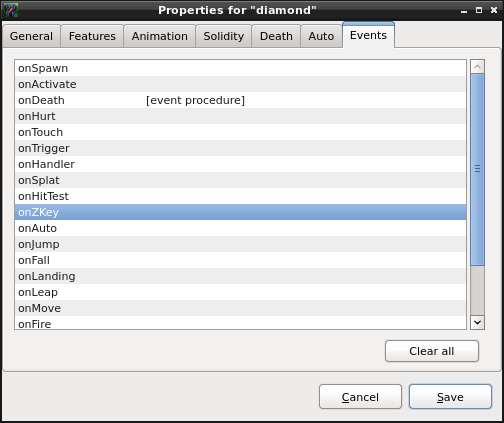Select the Solidity tab

pyautogui.click(x=224, y=36)
